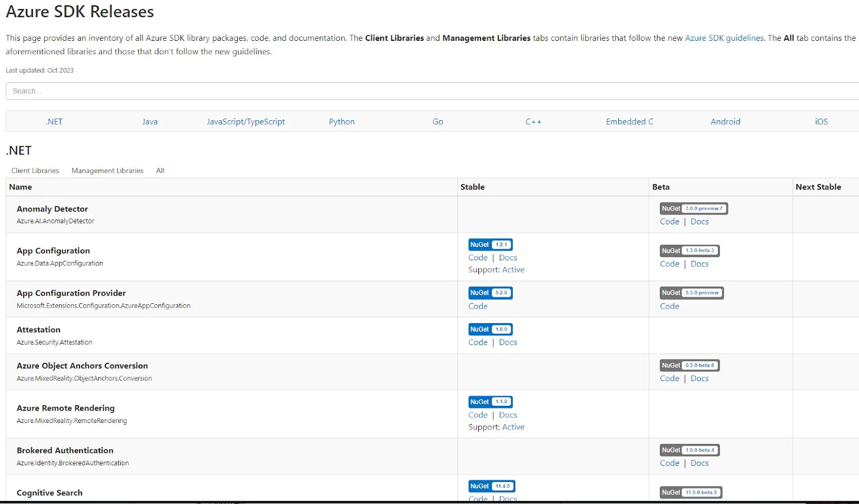Open App Configuration beta Docs link
859x504 pixels.
pos(700,264)
